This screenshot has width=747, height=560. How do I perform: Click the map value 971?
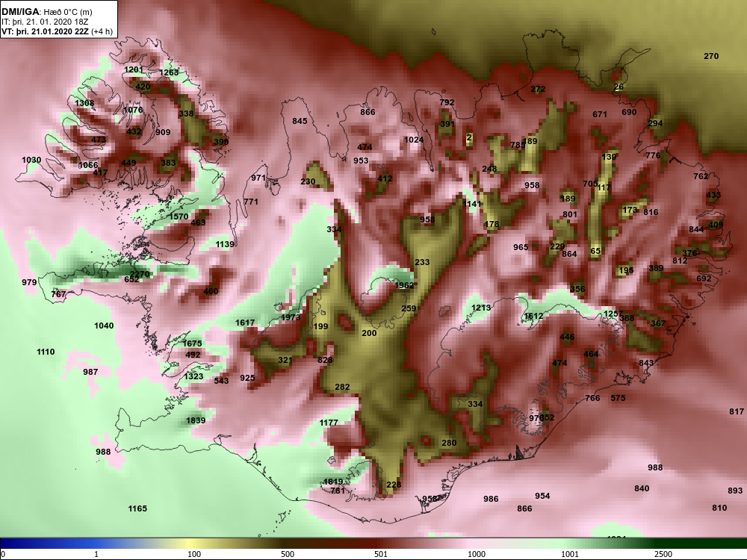(258, 178)
